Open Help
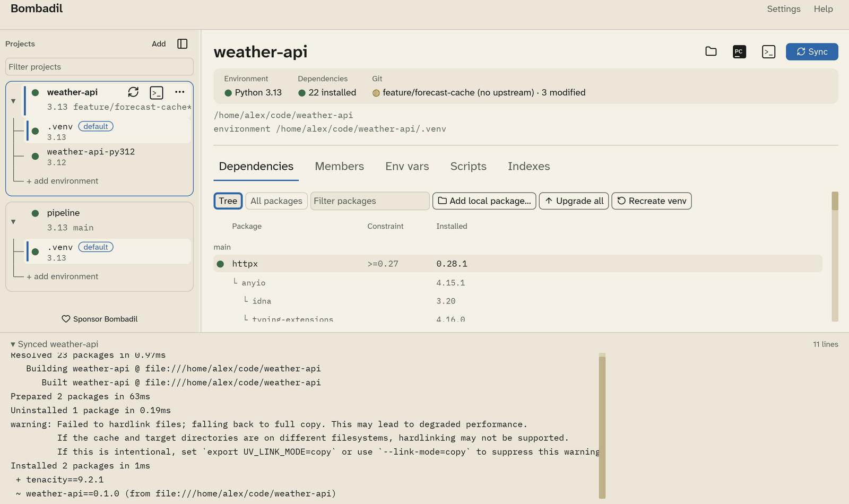 click(x=824, y=9)
